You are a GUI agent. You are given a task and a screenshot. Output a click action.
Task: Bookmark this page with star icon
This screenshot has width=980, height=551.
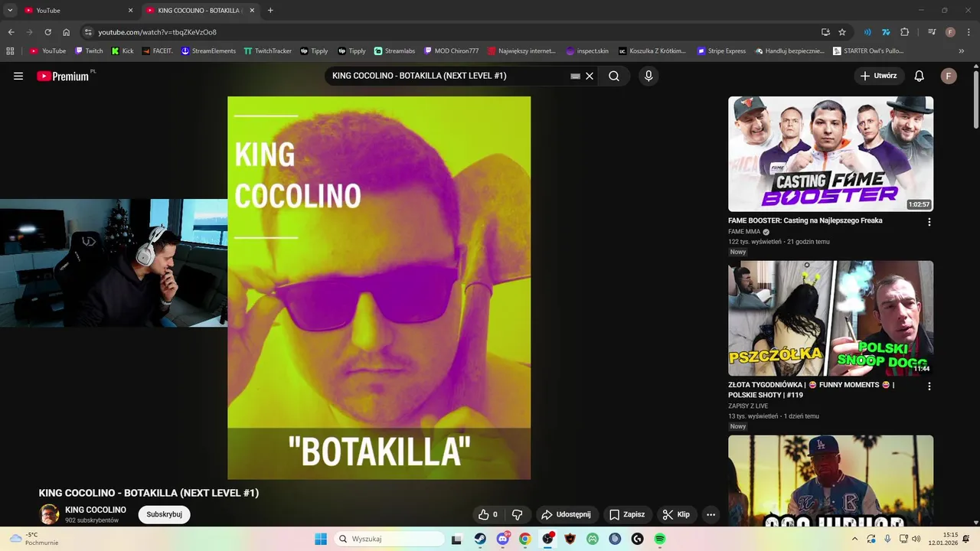pyautogui.click(x=842, y=32)
